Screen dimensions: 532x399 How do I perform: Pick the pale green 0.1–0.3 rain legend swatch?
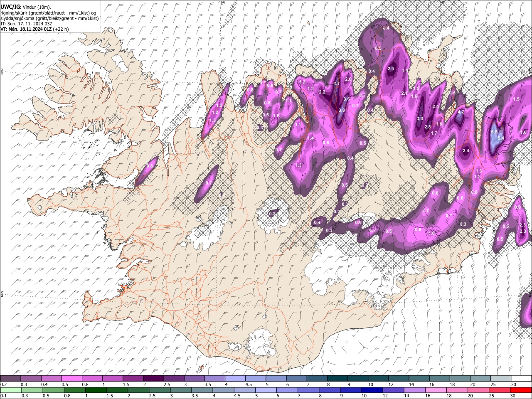[11, 390]
